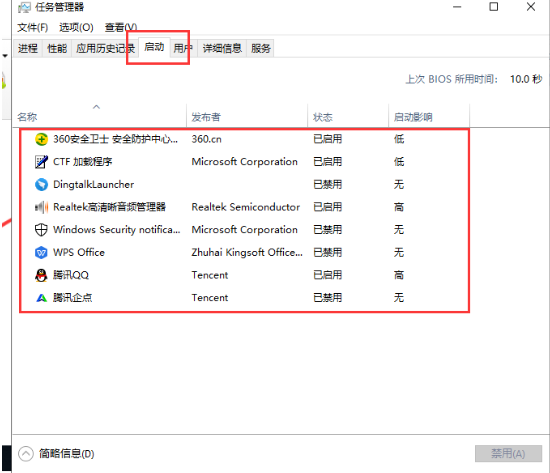
Task: Select the Windows Security notification shield icon
Action: pos(41,230)
